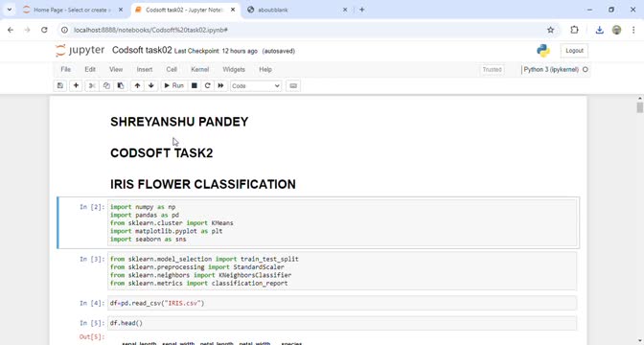
Task: Open the browser profile avatar
Action: pos(616,30)
